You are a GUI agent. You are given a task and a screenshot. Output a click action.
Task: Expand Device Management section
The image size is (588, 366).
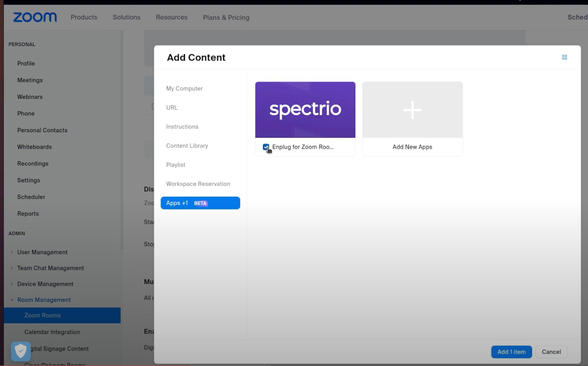click(x=12, y=284)
